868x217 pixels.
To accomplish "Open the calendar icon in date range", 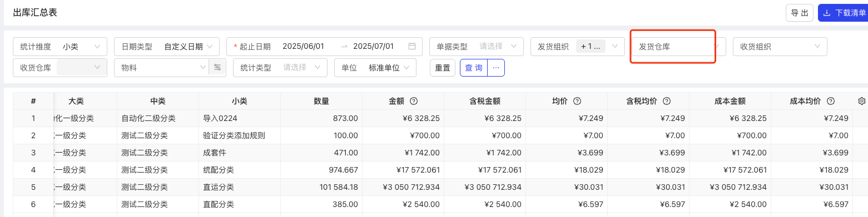I will pos(412,47).
